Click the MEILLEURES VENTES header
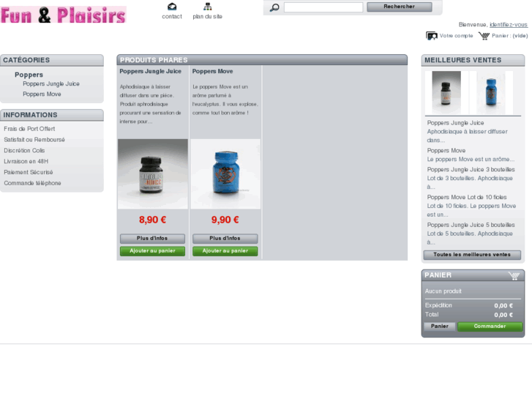Viewport: 532px width, 399px height. [473, 60]
